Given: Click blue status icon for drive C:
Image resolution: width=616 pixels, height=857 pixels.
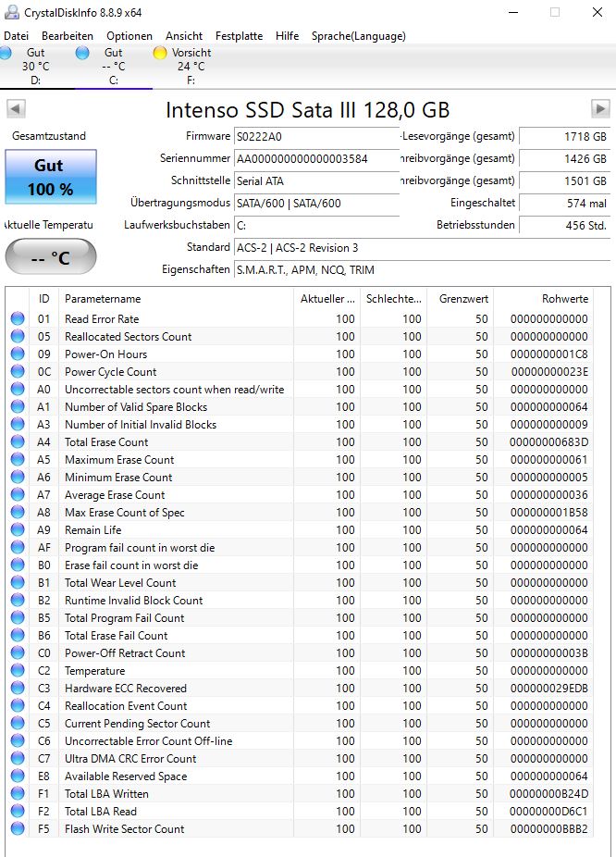Looking at the screenshot, I should pyautogui.click(x=82, y=53).
